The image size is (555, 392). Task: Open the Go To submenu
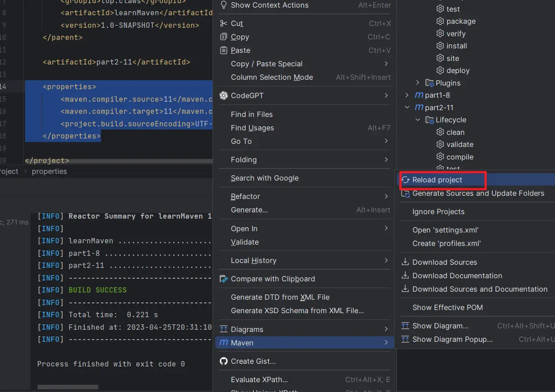point(305,141)
